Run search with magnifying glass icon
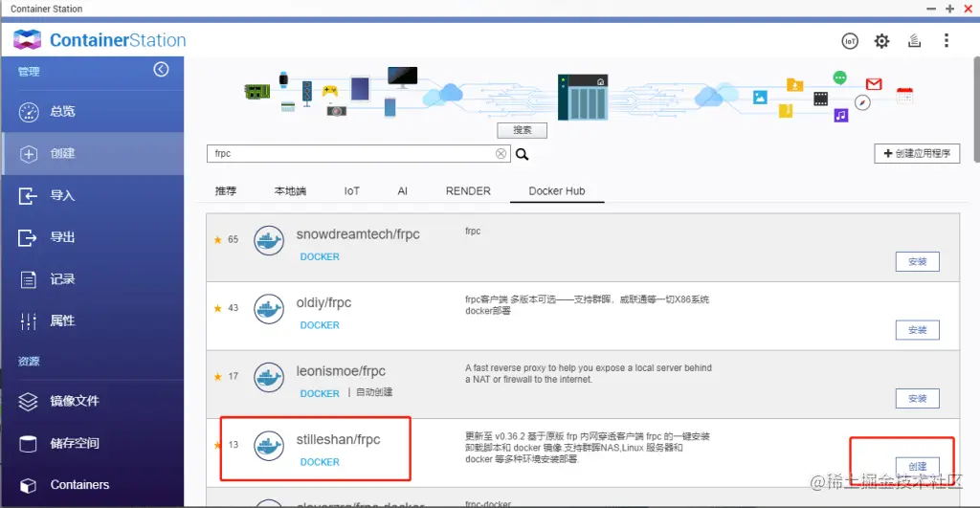Viewport: 980px width, 508px height. coord(522,154)
